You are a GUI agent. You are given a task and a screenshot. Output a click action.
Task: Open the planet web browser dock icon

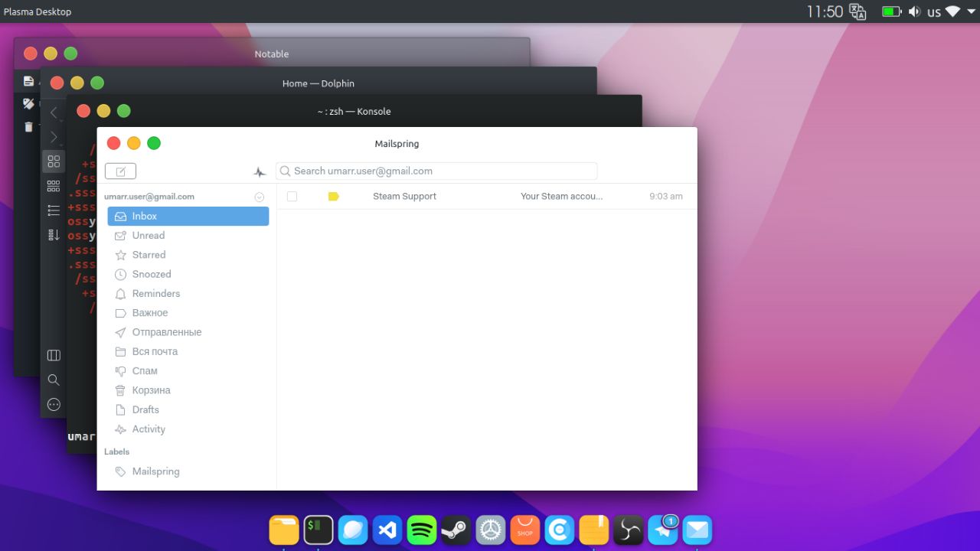353,530
